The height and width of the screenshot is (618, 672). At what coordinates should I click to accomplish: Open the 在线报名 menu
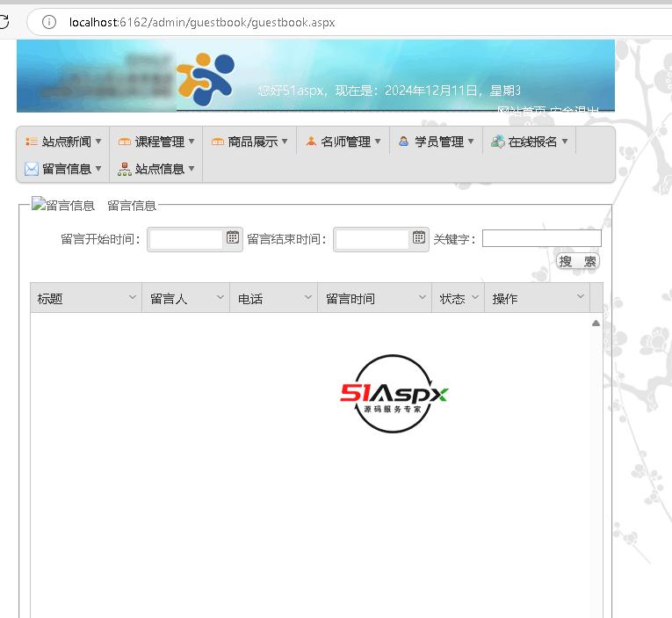coord(529,142)
